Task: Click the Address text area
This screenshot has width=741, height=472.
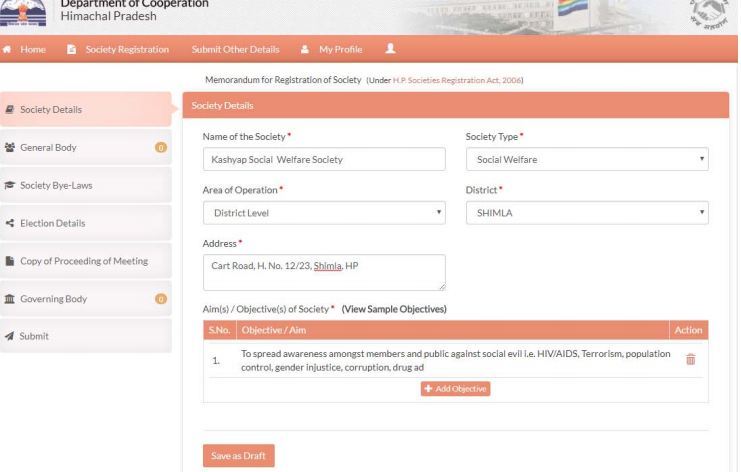Action: pyautogui.click(x=324, y=273)
